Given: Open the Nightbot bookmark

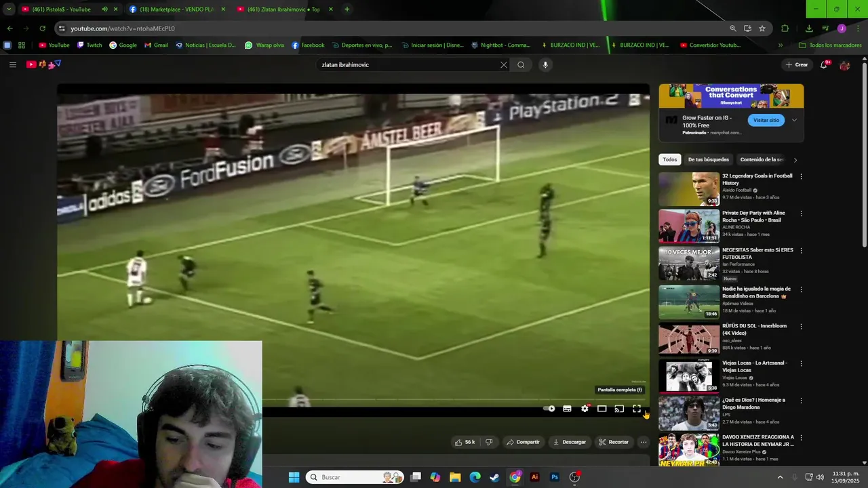Looking at the screenshot, I should 500,45.
